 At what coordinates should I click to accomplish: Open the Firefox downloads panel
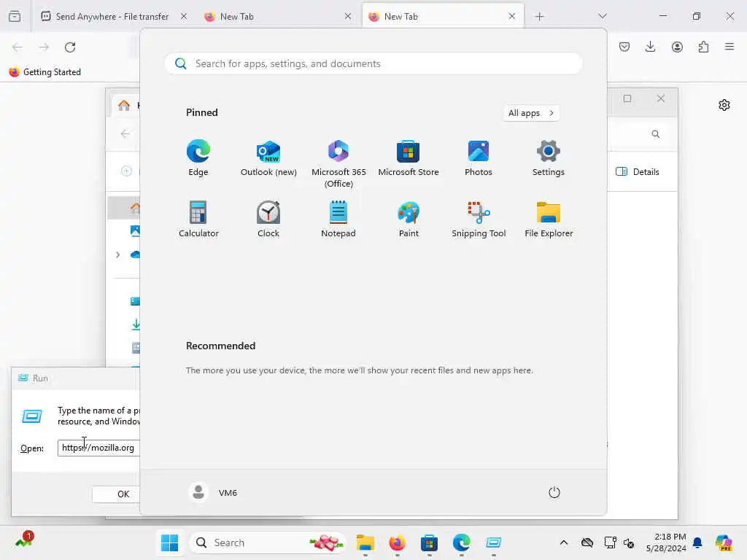[650, 47]
